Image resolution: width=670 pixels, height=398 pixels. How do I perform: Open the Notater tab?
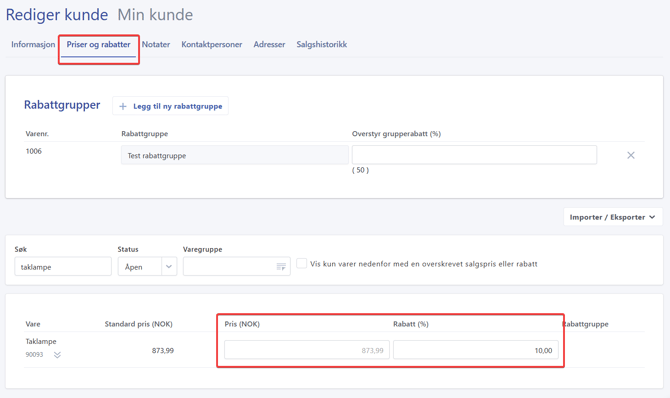156,44
